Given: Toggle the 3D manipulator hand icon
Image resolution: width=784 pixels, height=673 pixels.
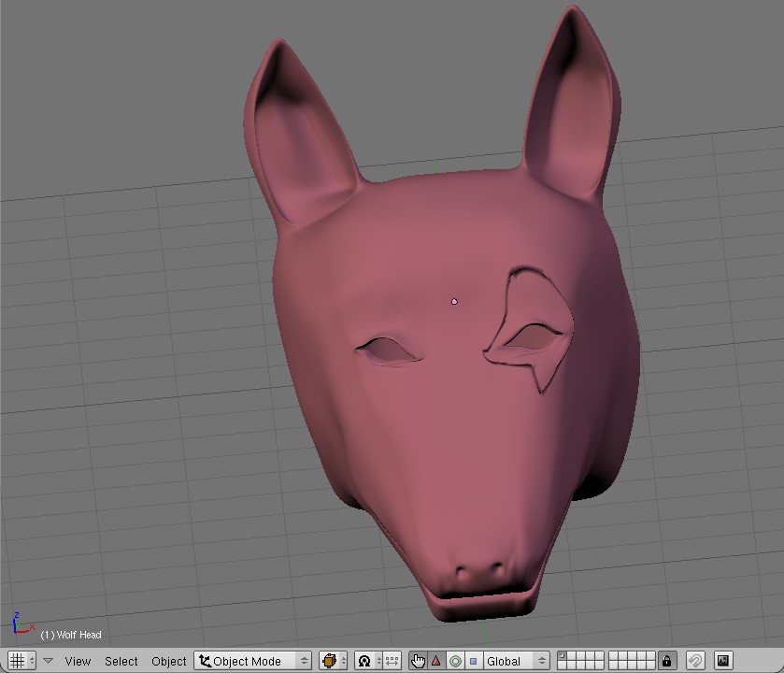Looking at the screenshot, I should coord(418,661).
